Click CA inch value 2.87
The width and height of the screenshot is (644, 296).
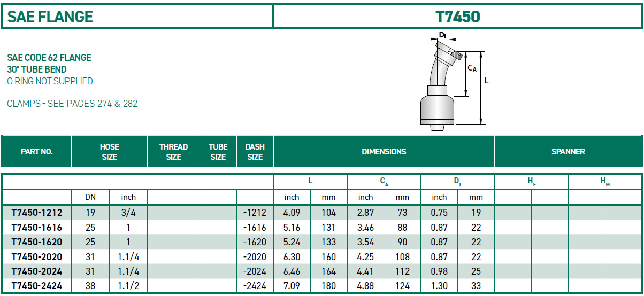365,212
